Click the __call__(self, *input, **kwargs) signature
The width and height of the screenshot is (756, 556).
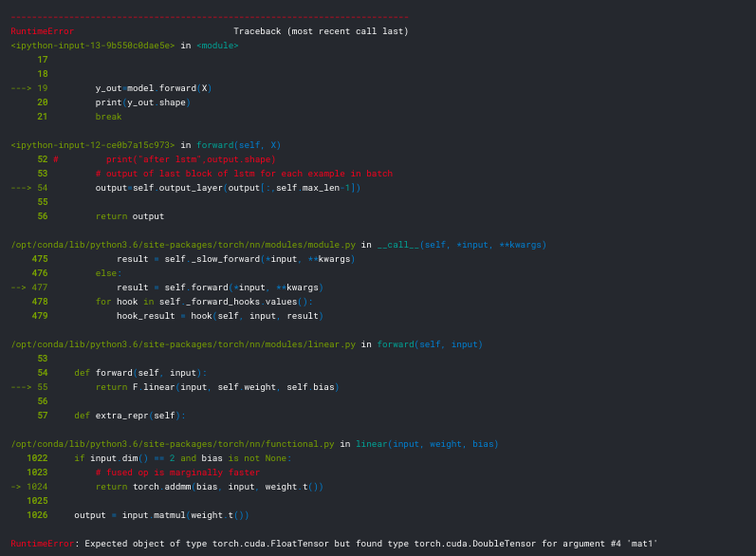(461, 245)
